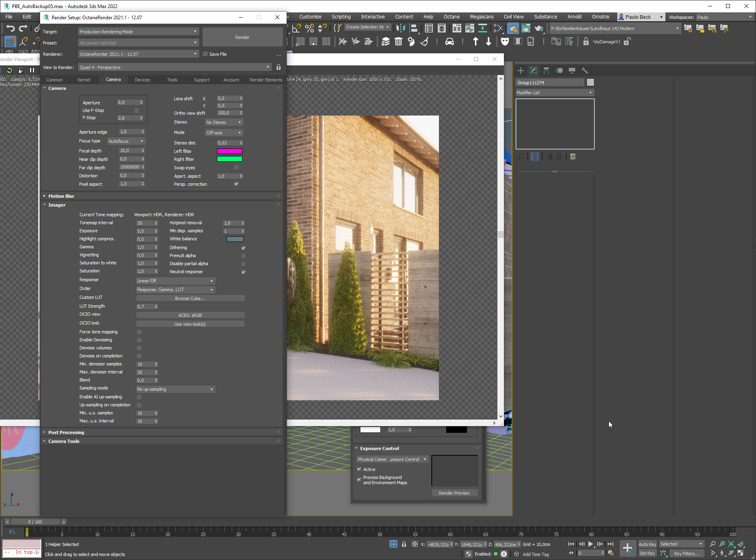Toggle the Active exposure control checkbox
756x560 pixels.
359,469
